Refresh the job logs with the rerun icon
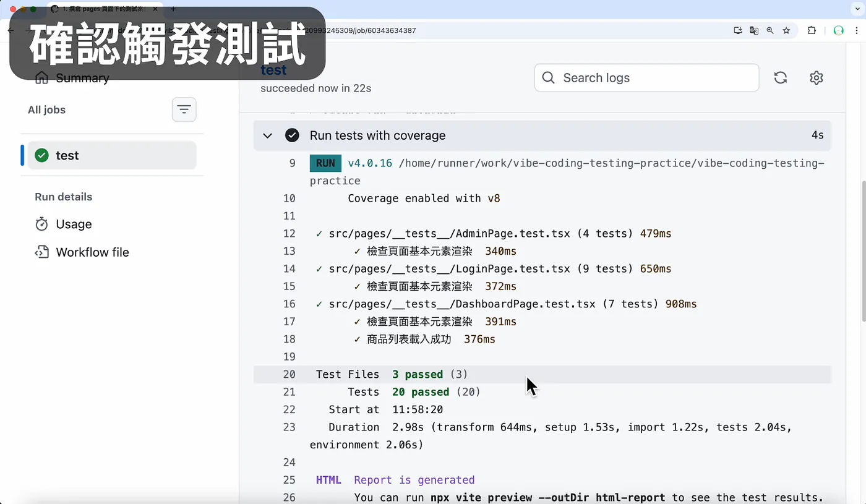866x504 pixels. point(781,78)
